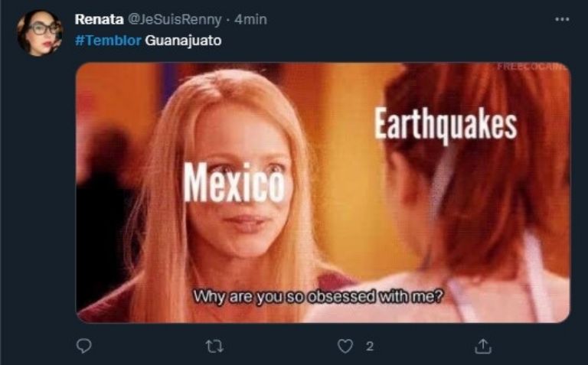Follow the #Temblor hashtag link
588x365 pixels.
pos(108,40)
